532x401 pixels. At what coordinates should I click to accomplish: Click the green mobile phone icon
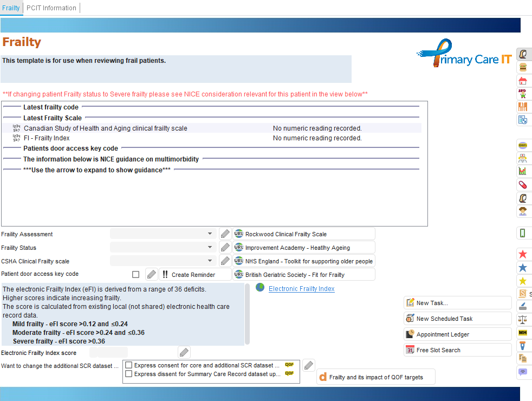coord(523,233)
